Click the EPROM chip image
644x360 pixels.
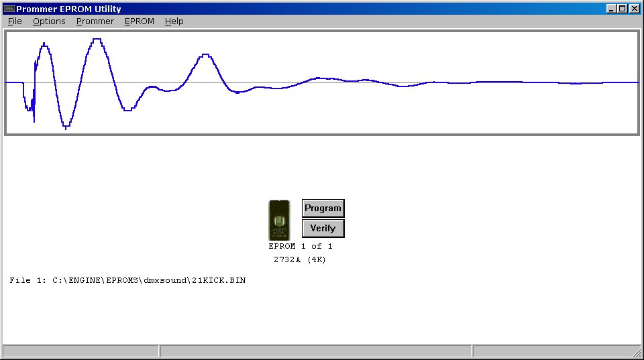coord(279,220)
